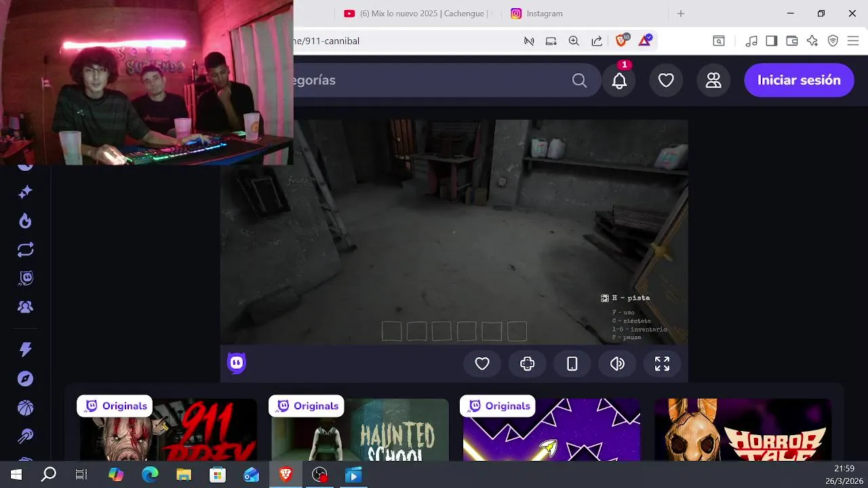Click Originals badge on purple arrow game card

(498, 406)
